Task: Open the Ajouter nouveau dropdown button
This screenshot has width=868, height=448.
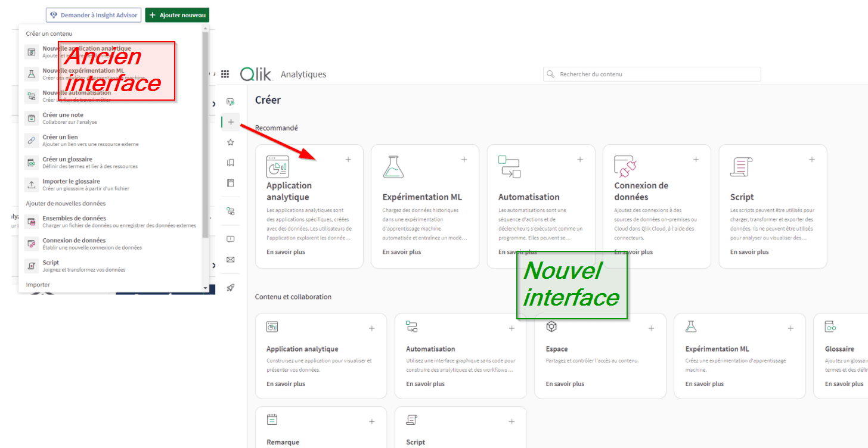Action: (177, 15)
